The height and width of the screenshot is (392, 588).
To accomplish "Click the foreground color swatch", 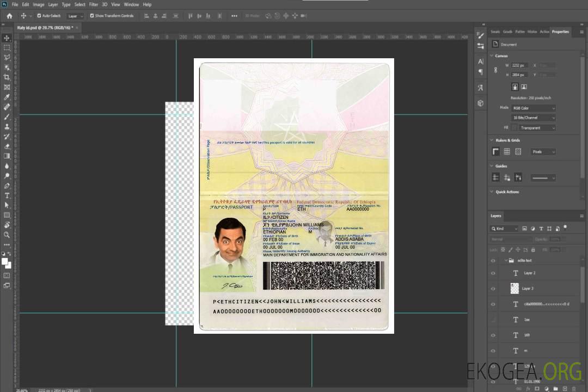I will (x=4, y=261).
